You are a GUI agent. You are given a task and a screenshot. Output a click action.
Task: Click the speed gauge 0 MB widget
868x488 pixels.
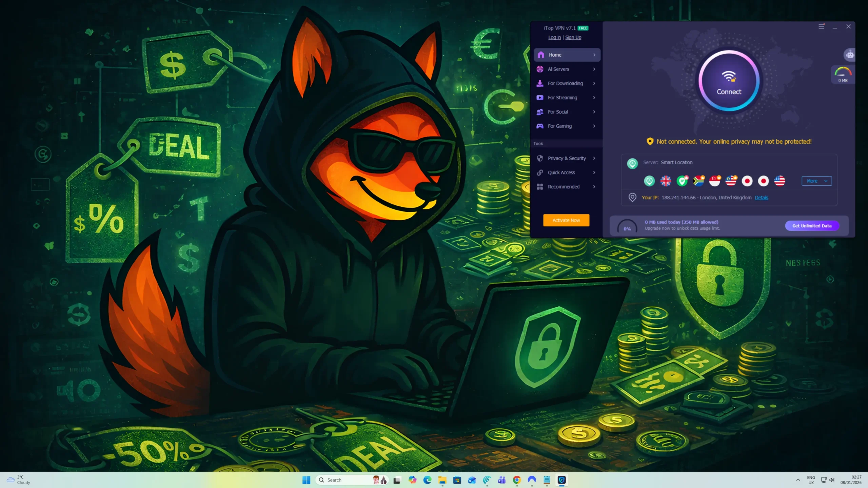pos(843,75)
